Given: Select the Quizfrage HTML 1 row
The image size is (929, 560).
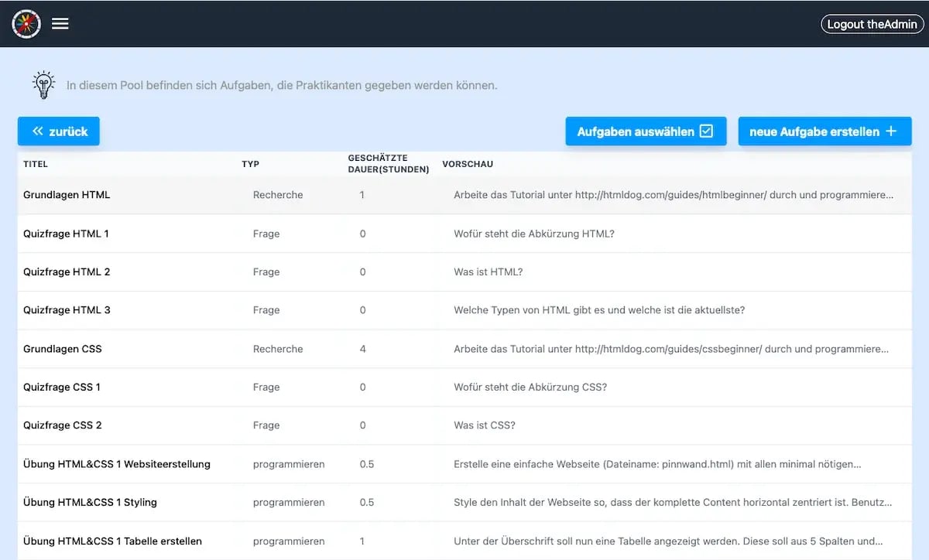Looking at the screenshot, I should [x=67, y=234].
